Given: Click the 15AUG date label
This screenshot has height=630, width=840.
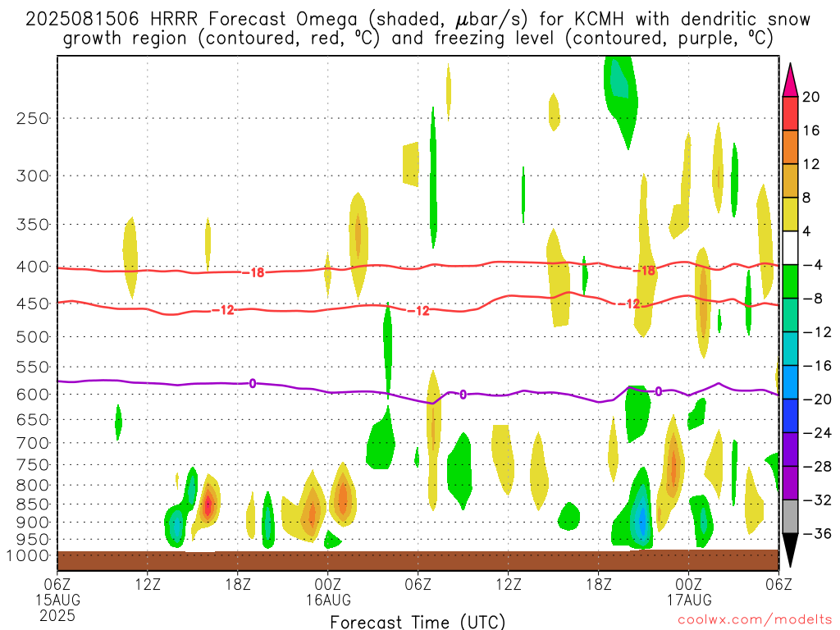Looking at the screenshot, I should tap(58, 600).
